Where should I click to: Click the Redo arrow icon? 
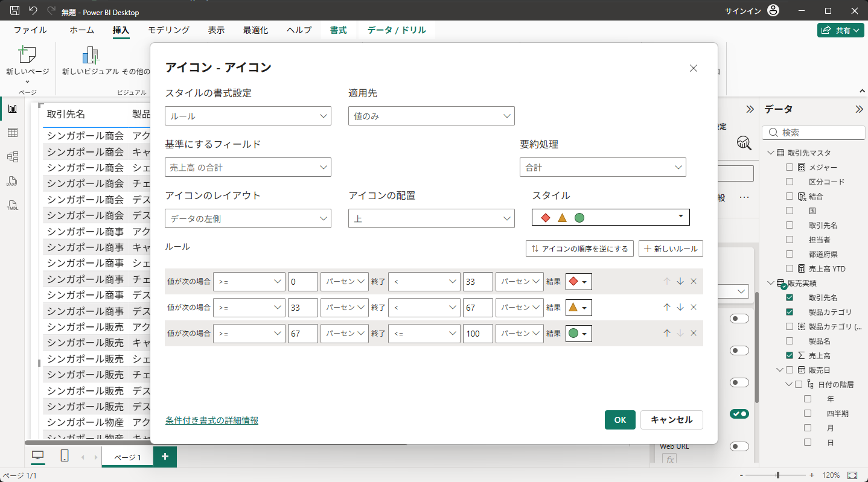click(51, 11)
